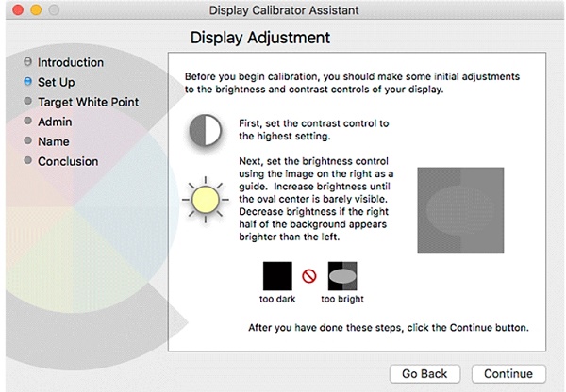Click the 'too dark' black sample square
The image size is (566, 392).
[x=277, y=276]
